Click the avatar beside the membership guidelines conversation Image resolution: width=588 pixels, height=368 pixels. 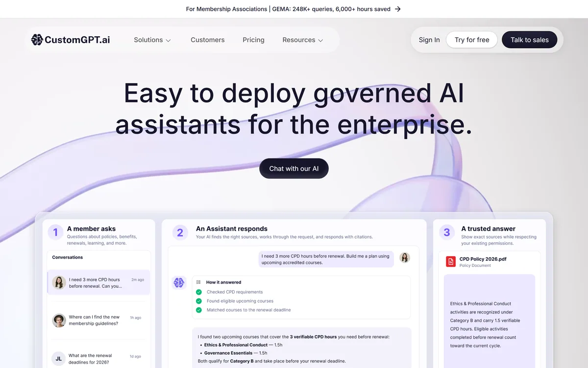pos(59,320)
